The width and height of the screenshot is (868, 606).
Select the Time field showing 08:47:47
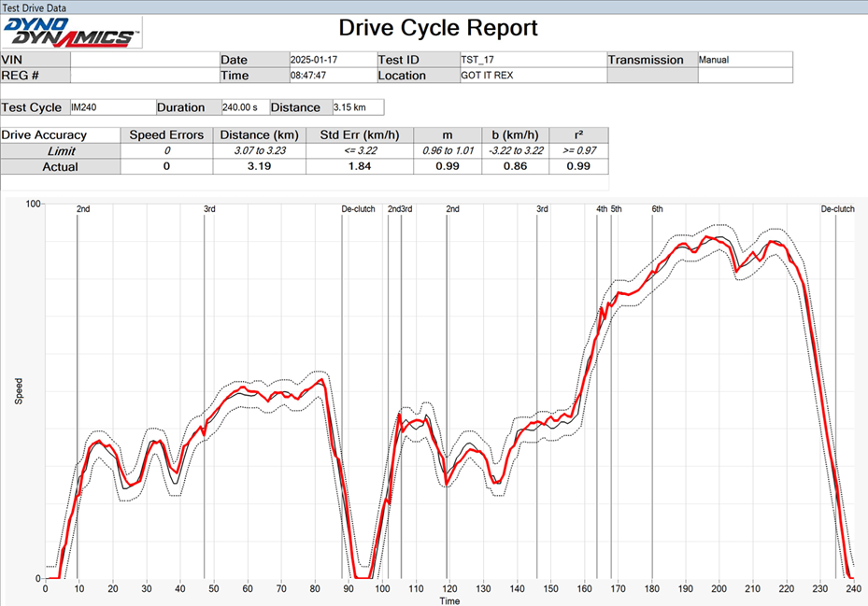point(331,76)
